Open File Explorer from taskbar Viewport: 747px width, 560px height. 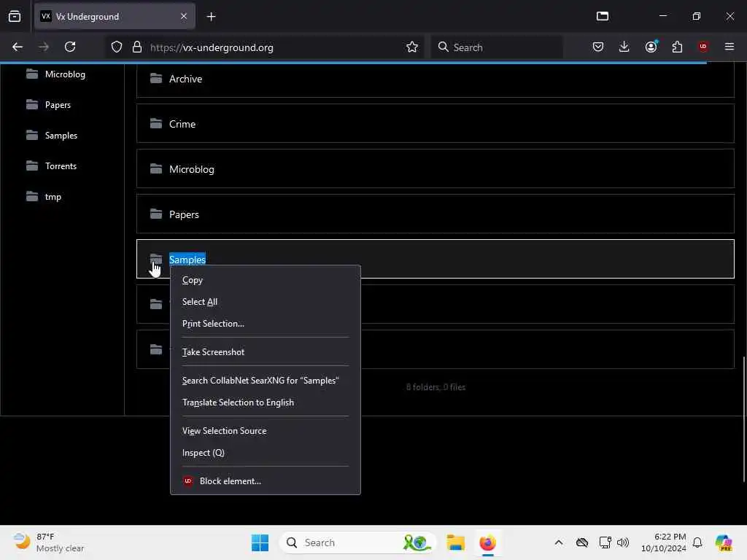point(455,542)
